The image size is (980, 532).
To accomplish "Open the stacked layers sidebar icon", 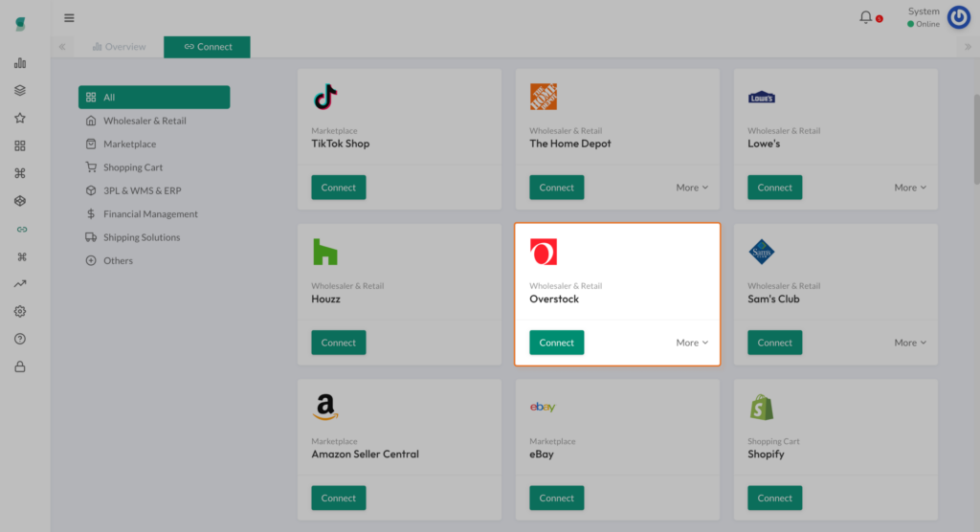I will [20, 90].
